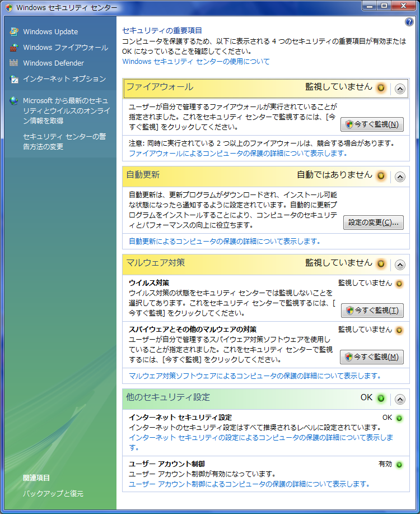Open the インターネット オプション sidebar link
This screenshot has width=420, height=514.
[x=64, y=79]
